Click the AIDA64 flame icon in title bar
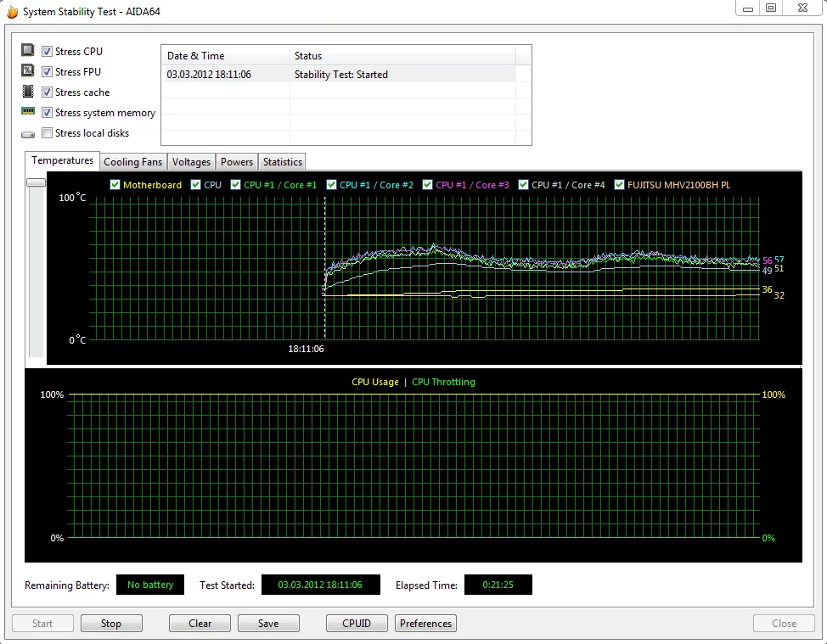This screenshot has width=827, height=644. click(12, 12)
